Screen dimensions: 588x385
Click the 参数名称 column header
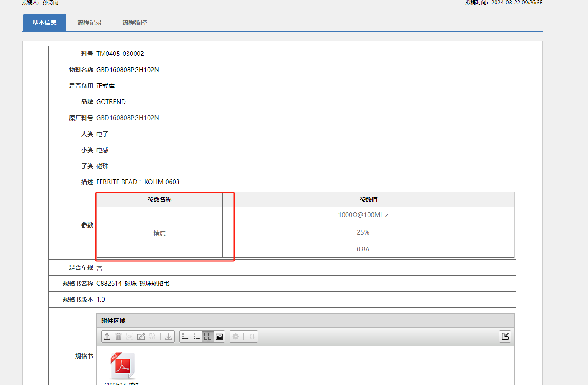159,200
